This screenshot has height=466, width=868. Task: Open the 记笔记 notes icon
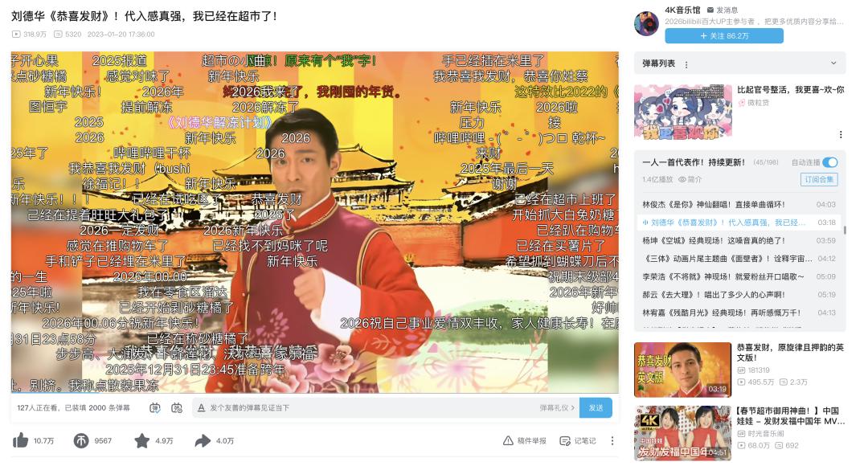pyautogui.click(x=565, y=440)
